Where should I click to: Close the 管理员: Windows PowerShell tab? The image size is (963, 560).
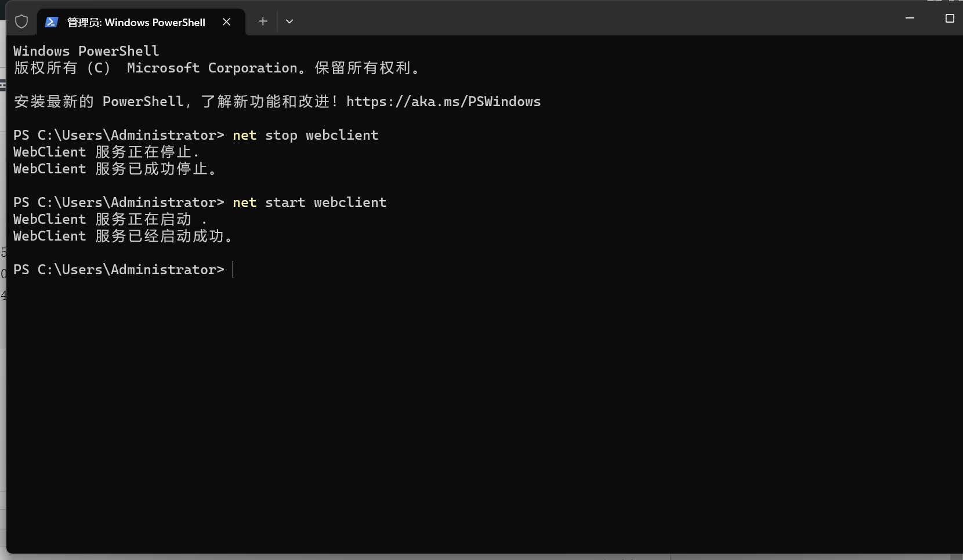click(226, 21)
